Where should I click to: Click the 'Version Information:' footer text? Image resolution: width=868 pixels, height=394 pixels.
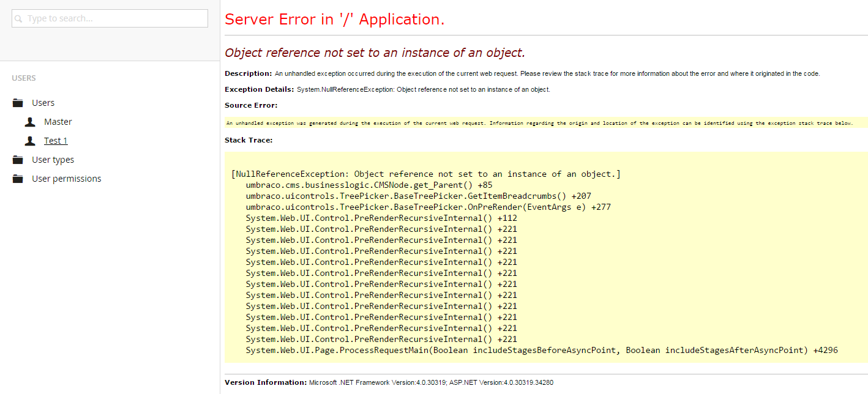tap(266, 382)
